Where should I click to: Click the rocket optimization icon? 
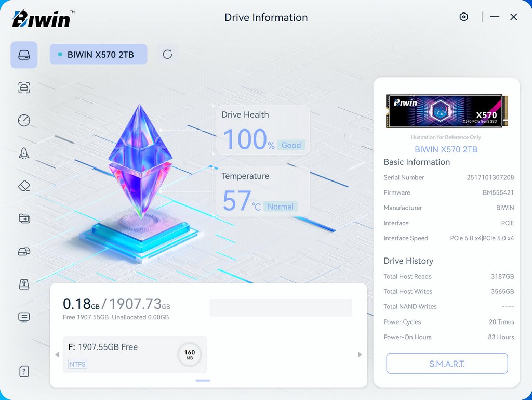(24, 153)
